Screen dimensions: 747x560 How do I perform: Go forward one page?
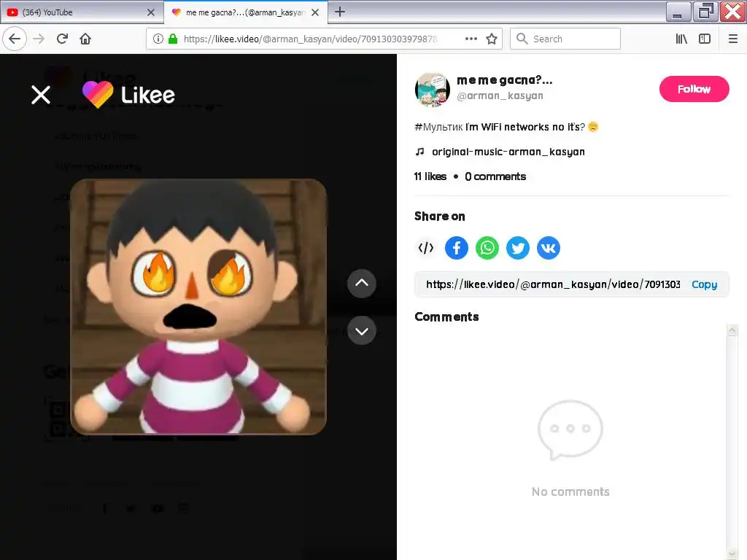pos(39,39)
